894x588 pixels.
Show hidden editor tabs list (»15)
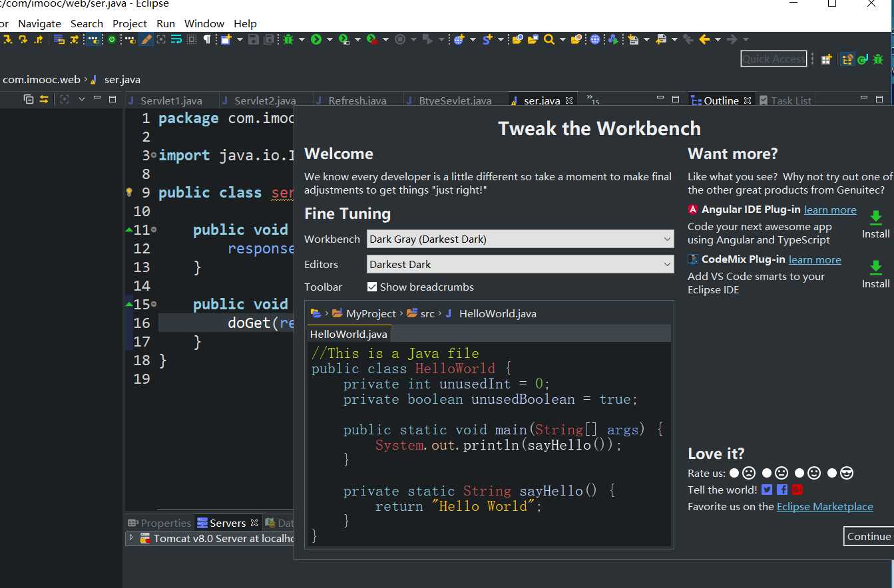pos(592,100)
